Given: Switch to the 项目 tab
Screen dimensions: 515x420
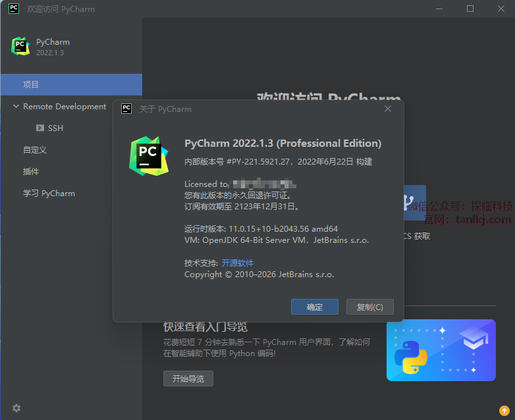Looking at the screenshot, I should [x=31, y=84].
